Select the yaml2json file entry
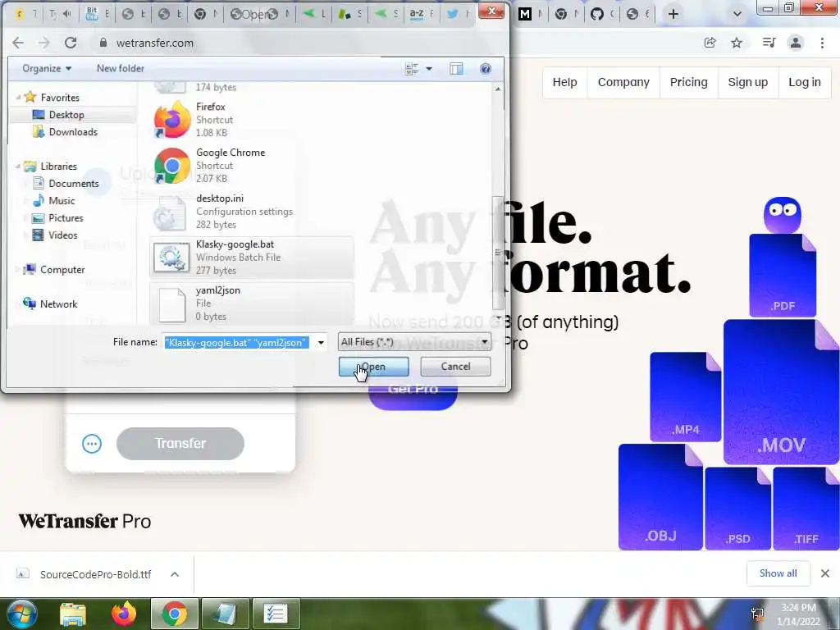 (252, 304)
